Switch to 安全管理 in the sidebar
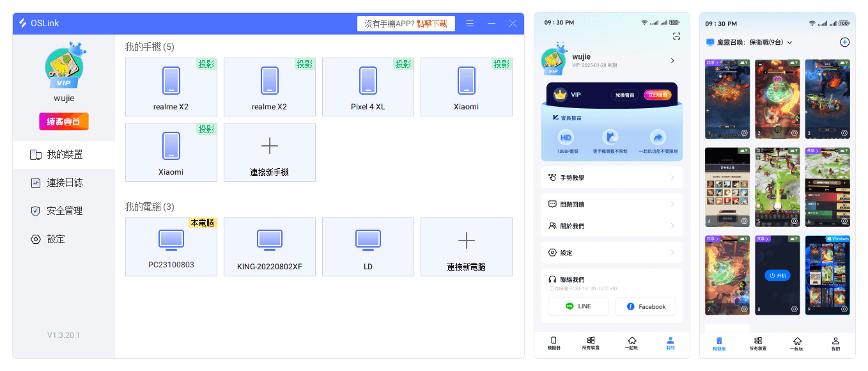 (64, 211)
